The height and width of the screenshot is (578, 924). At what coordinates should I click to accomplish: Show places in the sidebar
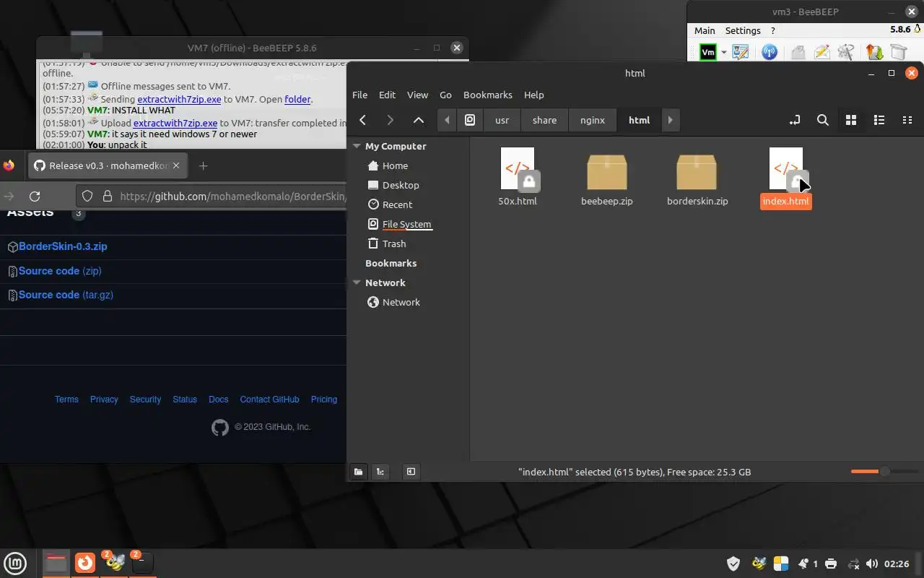358,472
